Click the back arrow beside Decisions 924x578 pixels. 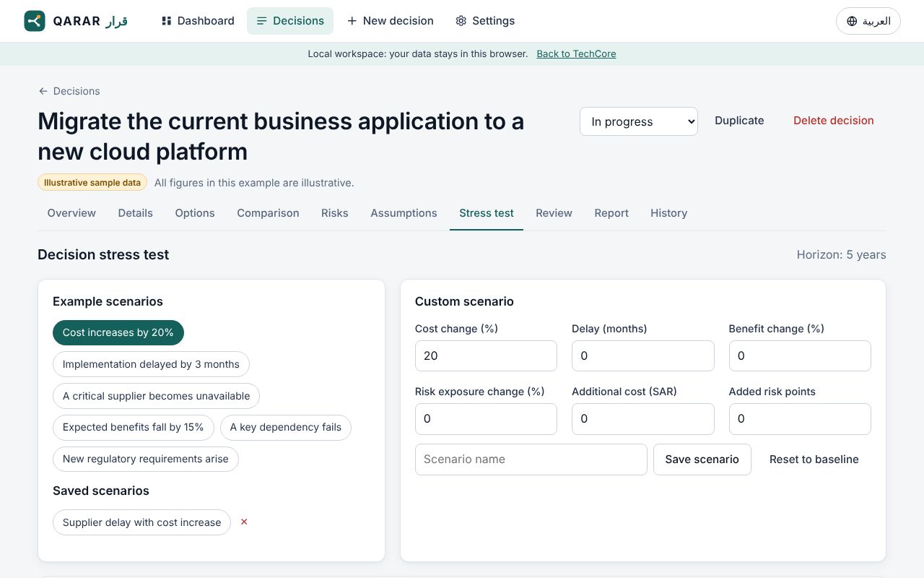(x=43, y=91)
